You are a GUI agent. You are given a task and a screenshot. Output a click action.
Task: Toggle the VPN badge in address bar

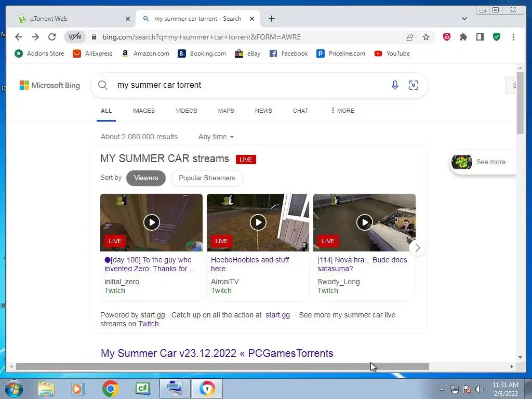(75, 37)
